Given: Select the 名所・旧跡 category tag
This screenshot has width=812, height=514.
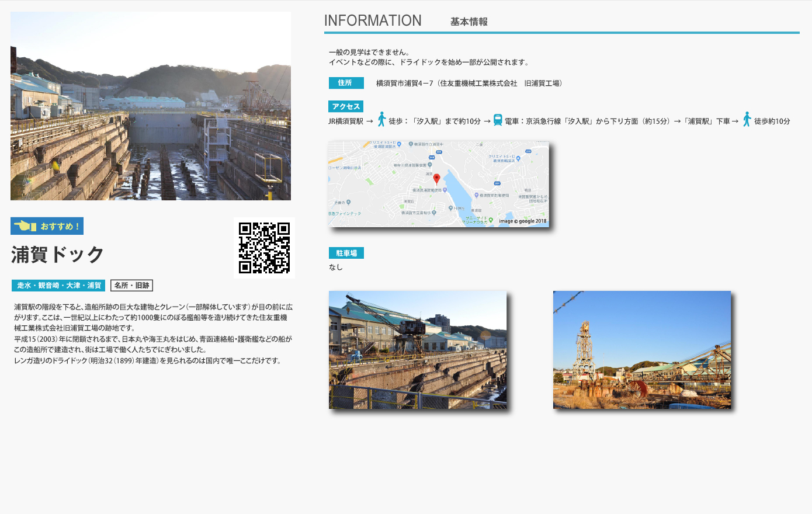Looking at the screenshot, I should click(131, 285).
